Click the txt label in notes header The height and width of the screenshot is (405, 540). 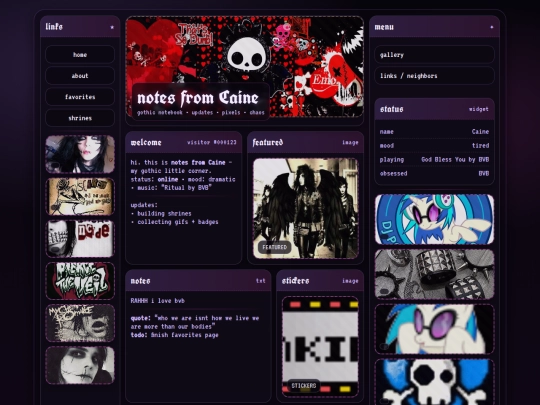261,281
